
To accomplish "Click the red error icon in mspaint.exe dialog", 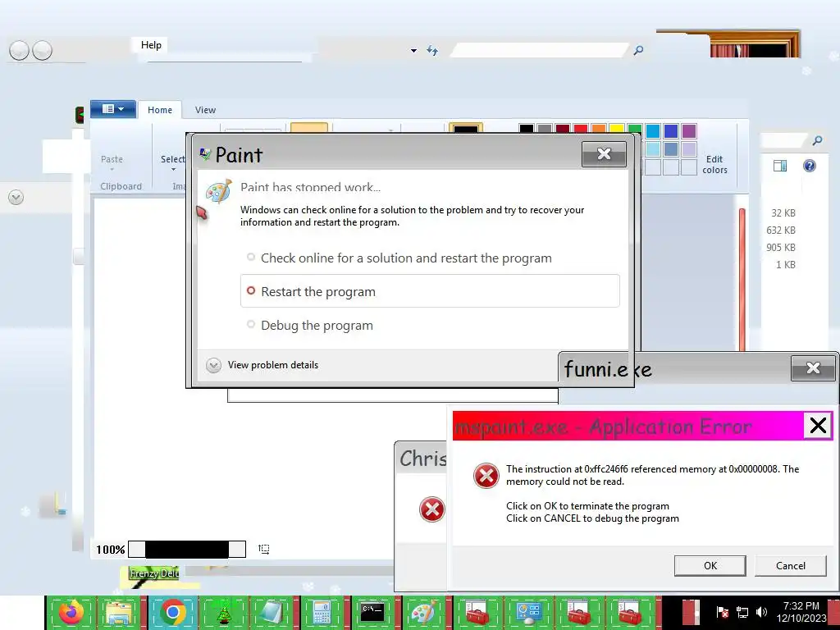I will (486, 476).
